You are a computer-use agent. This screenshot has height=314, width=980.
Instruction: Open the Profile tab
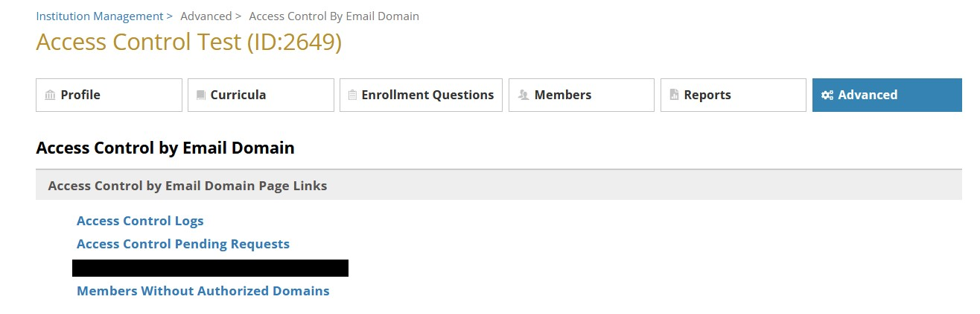[x=109, y=95]
